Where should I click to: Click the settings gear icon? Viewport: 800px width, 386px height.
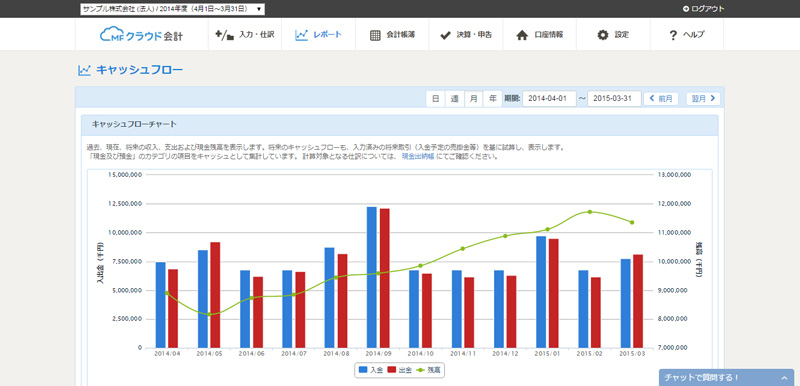point(603,35)
